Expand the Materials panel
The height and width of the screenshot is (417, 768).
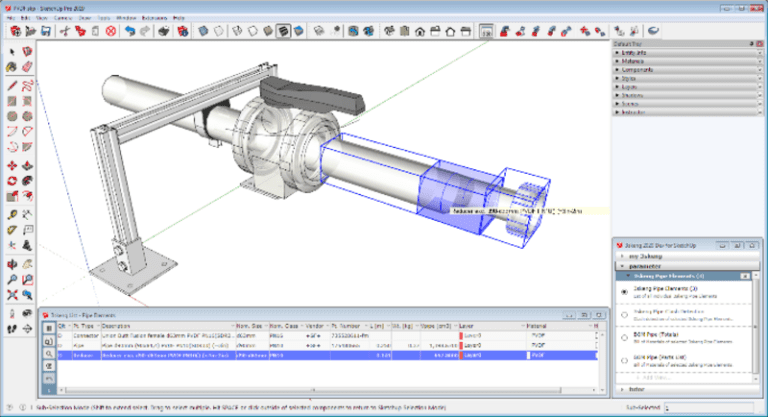[x=688, y=61]
